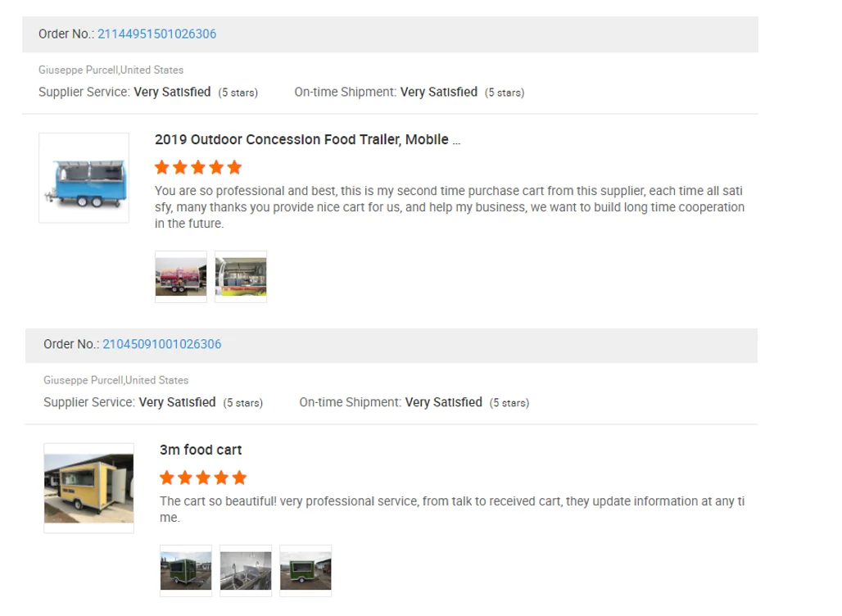
Task: Click the first Giuseppe Purcell reviewer name
Action: (79, 70)
